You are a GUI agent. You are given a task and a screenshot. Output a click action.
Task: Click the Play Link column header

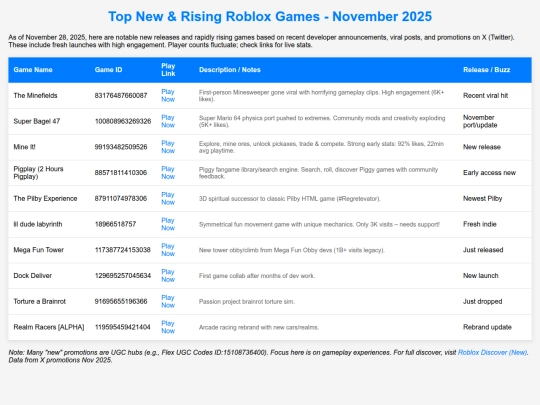pyautogui.click(x=168, y=70)
